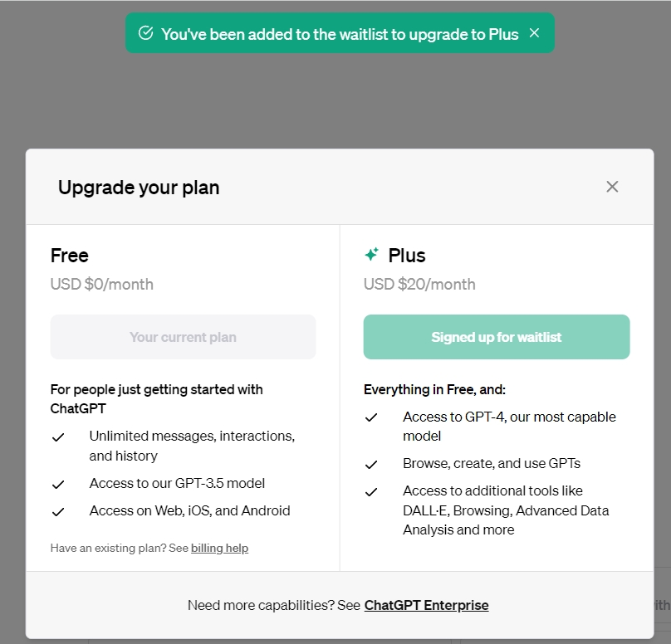Dismiss the waitlist notification banner
The width and height of the screenshot is (671, 644).
[534, 33]
